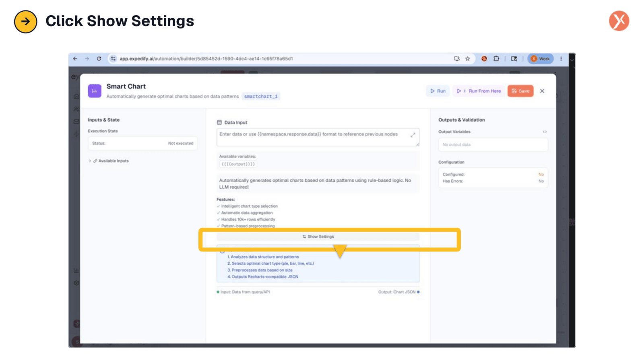
Task: Click the 'Not executed' status value
Action: [x=181, y=143]
